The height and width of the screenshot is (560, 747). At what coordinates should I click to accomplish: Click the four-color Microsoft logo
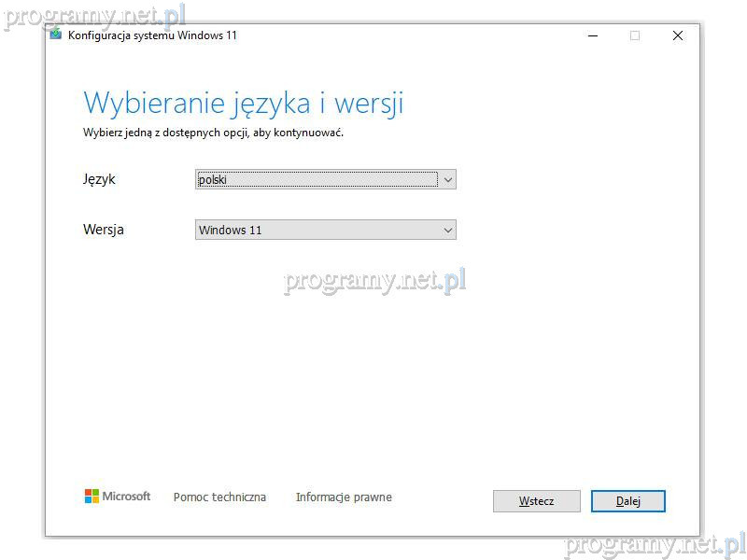click(x=92, y=497)
